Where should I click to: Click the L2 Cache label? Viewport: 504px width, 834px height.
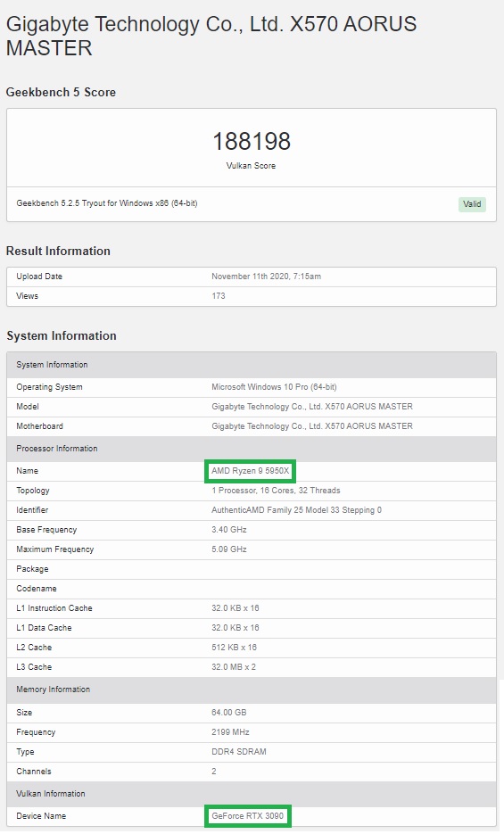tap(34, 648)
